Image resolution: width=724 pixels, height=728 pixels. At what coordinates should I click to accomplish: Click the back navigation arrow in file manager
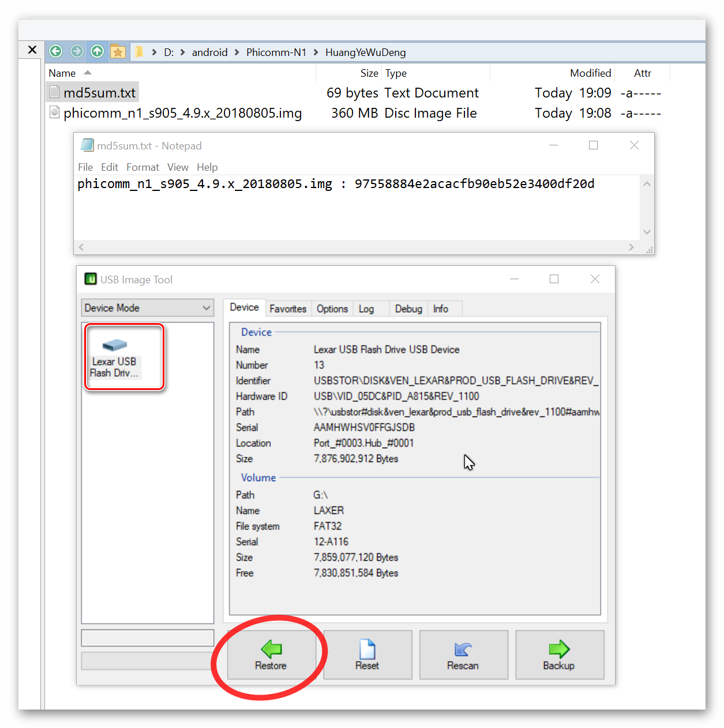coord(55,51)
